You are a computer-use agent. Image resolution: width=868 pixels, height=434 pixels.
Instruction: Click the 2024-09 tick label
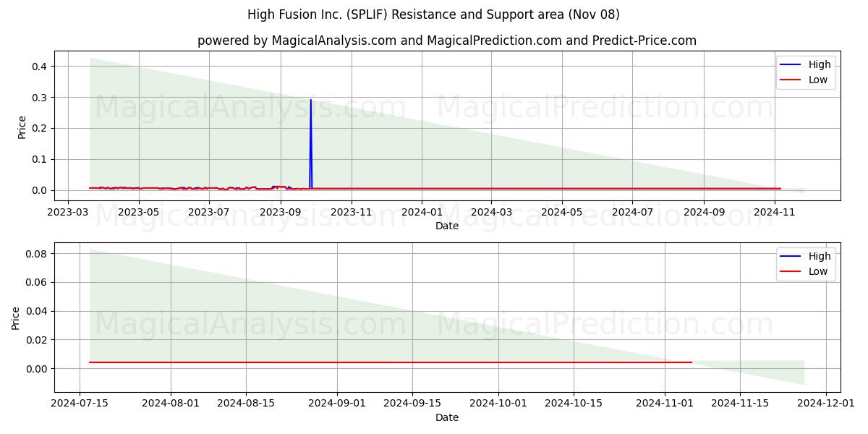coord(704,213)
